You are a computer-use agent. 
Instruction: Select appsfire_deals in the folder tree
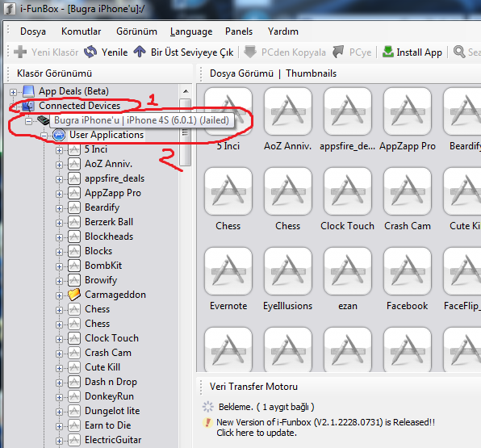(x=115, y=178)
